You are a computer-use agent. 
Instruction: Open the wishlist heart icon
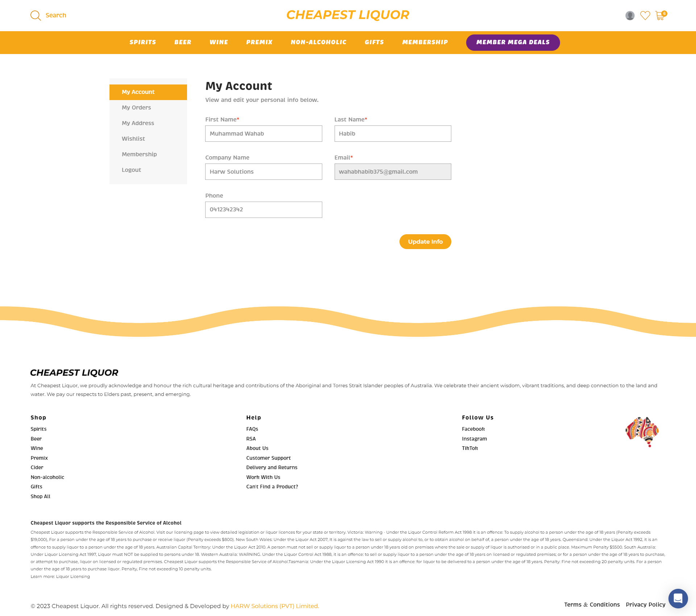click(645, 16)
